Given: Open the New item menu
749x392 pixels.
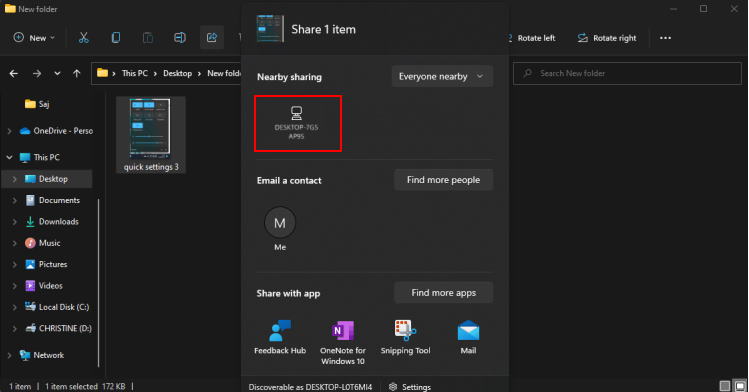Looking at the screenshot, I should 34,38.
